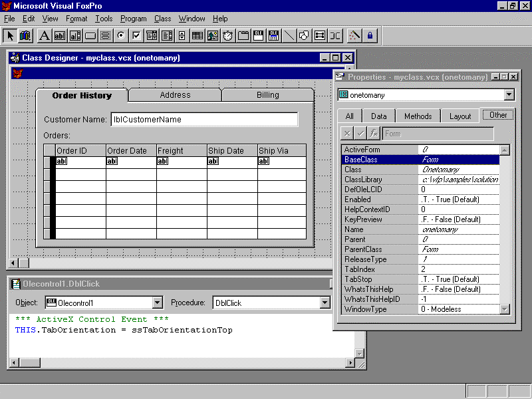Toggle the Button Lock padlock icon
This screenshot has width=532, height=399.
(370, 36)
